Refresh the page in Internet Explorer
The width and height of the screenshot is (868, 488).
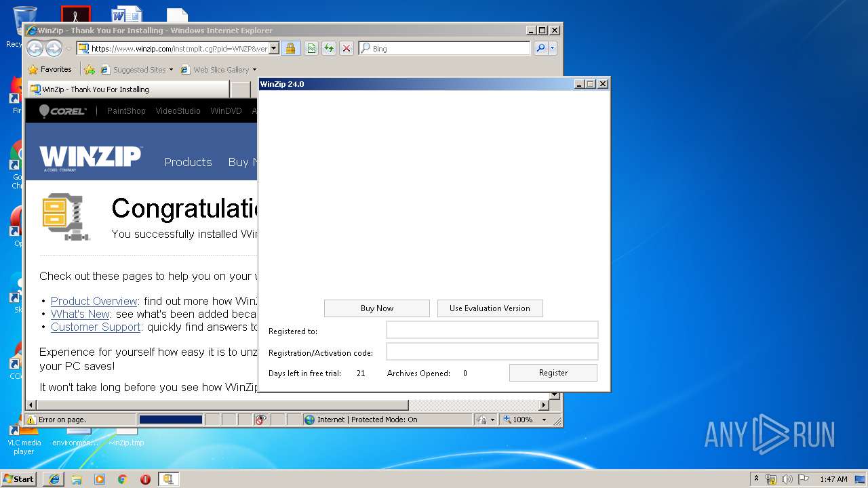coord(328,48)
